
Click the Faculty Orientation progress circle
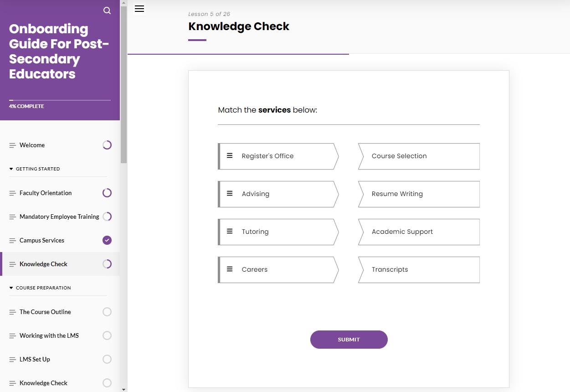(107, 193)
